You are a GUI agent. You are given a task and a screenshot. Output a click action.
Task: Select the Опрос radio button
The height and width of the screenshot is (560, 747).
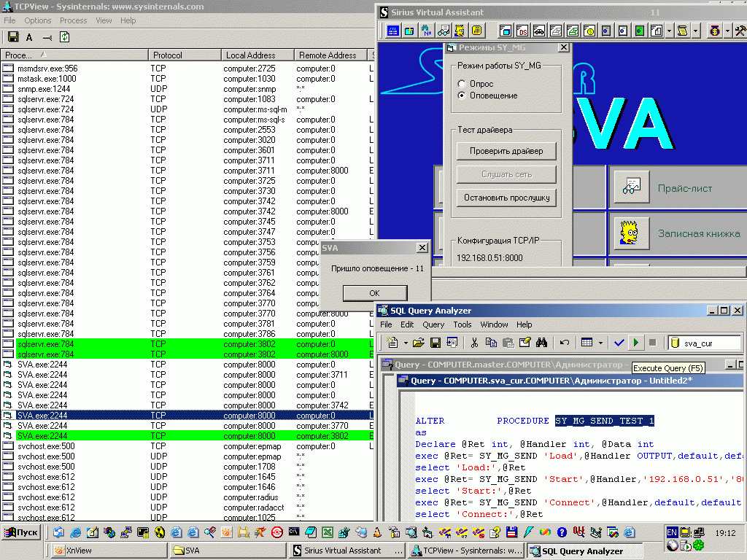click(x=461, y=84)
